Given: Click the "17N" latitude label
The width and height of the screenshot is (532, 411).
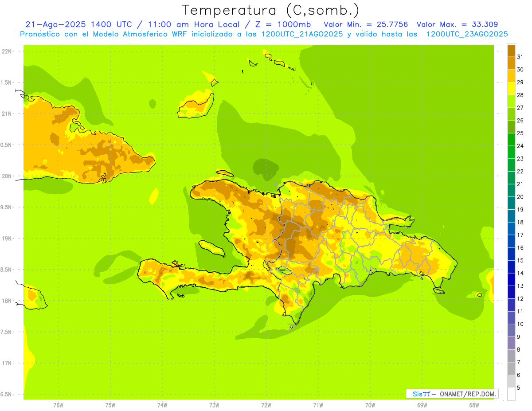Looking at the screenshot, I should (7, 363).
